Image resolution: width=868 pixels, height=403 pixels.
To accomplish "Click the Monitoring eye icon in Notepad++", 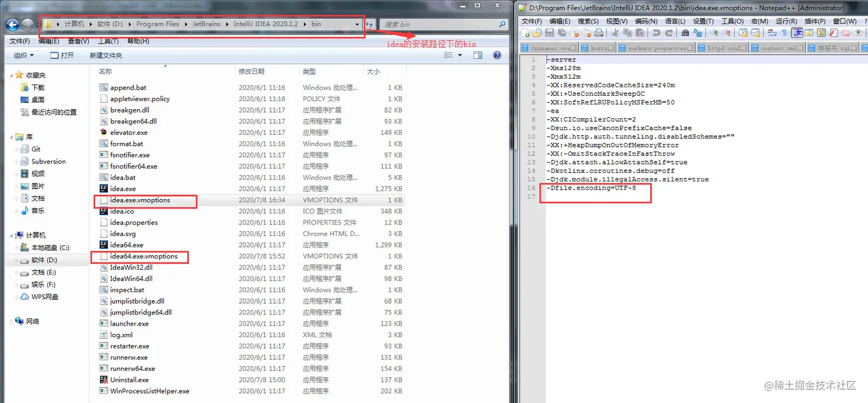I will 858,33.
